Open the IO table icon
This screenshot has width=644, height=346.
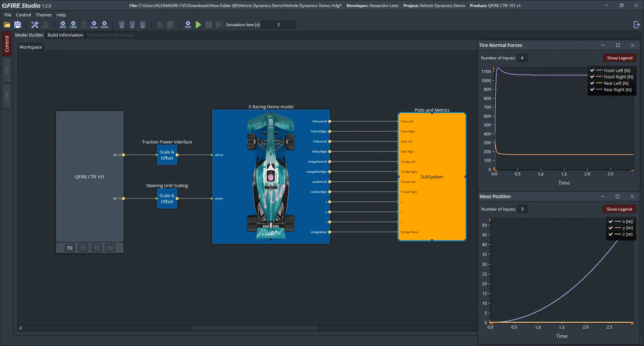[132, 24]
